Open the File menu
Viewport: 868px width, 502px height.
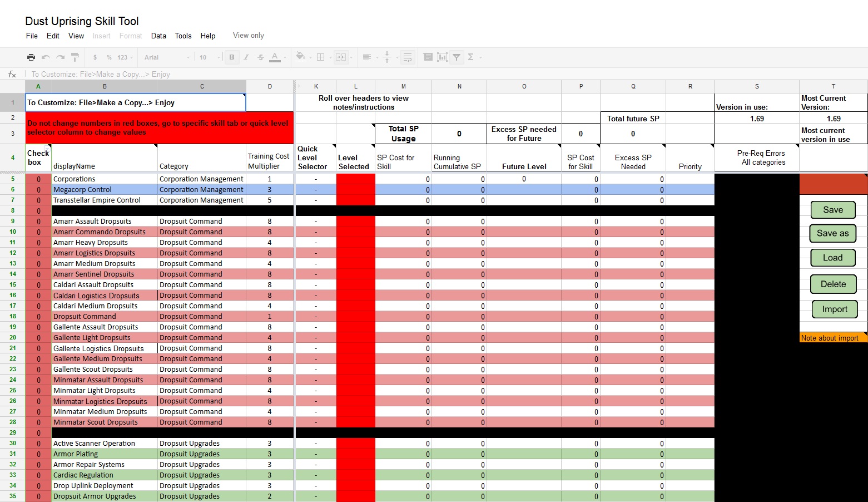coord(32,36)
